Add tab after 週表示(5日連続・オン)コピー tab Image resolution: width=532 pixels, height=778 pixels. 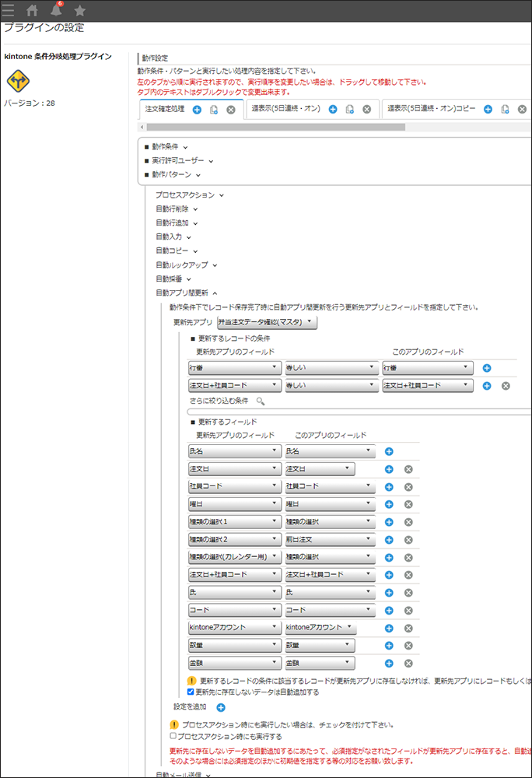[x=488, y=109]
